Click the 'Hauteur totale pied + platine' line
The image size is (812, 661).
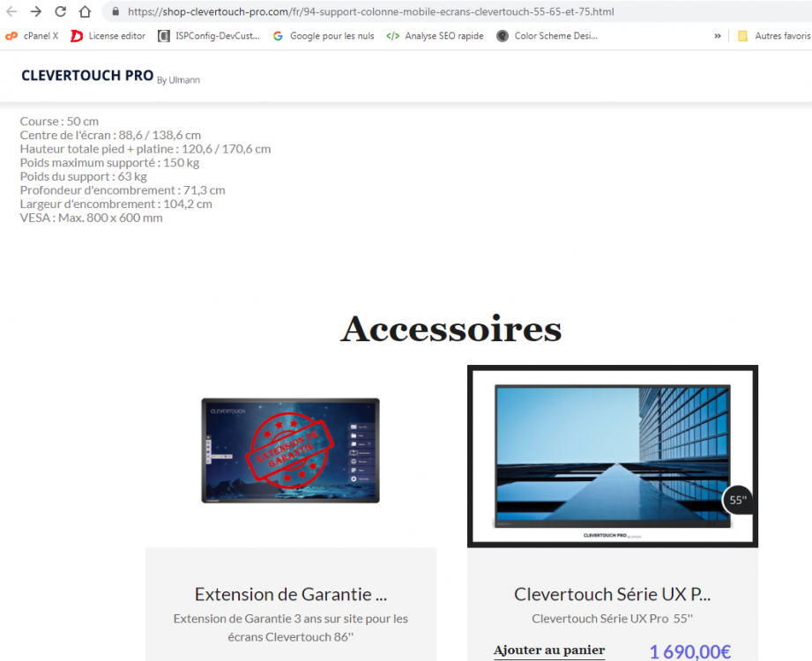point(145,149)
